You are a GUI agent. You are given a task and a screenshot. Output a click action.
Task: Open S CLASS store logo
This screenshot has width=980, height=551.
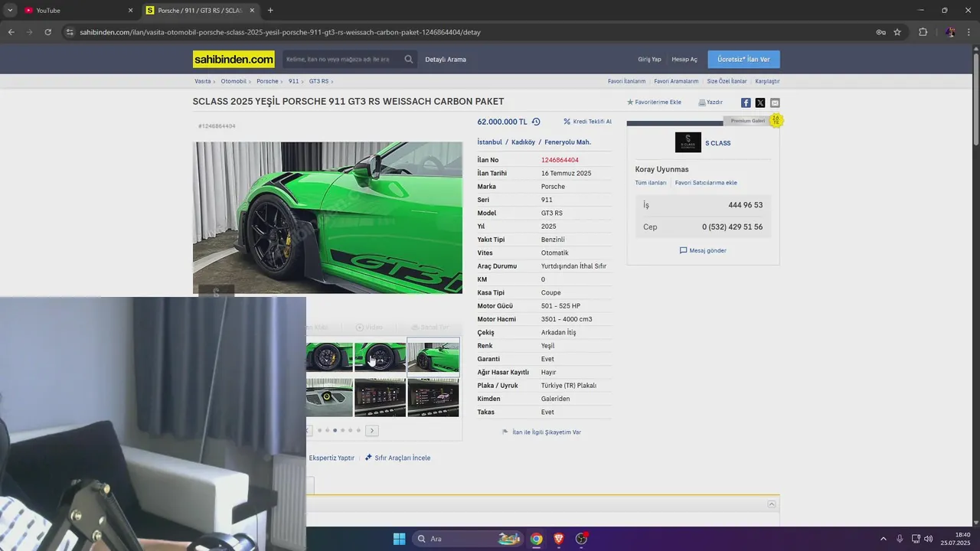coord(688,142)
